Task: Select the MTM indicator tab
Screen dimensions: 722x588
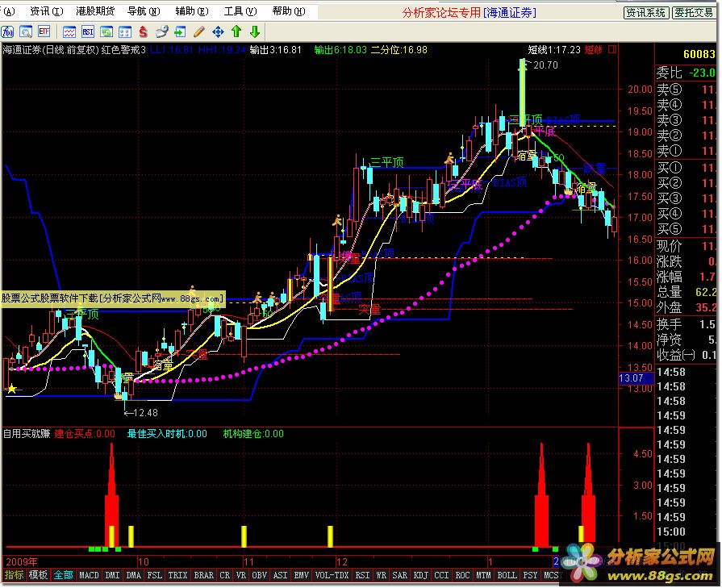Action: click(483, 574)
